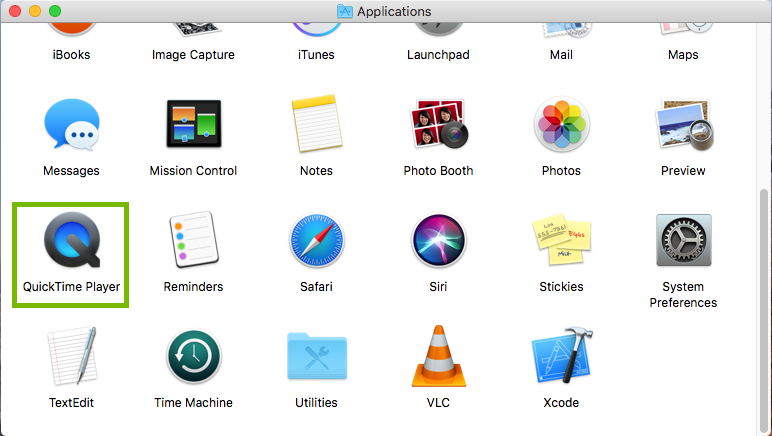Click the vertical scrollbar thumb
The height and width of the screenshot is (436, 772).
pyautogui.click(x=764, y=312)
